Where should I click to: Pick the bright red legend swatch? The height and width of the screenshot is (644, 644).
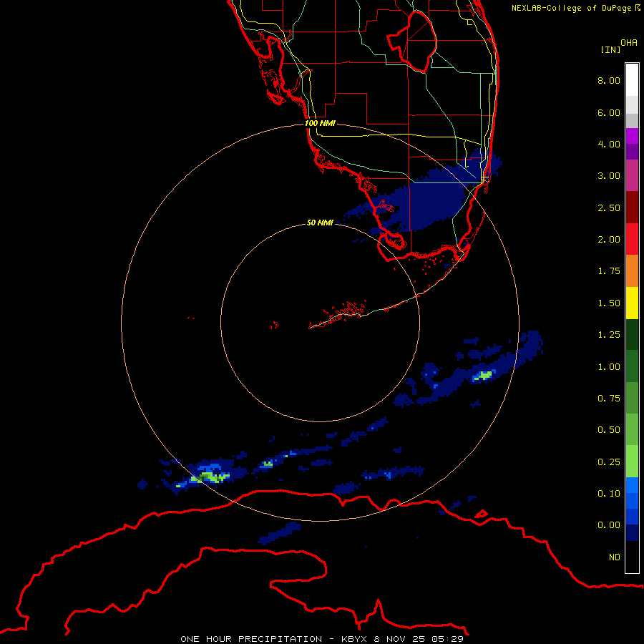click(632, 239)
